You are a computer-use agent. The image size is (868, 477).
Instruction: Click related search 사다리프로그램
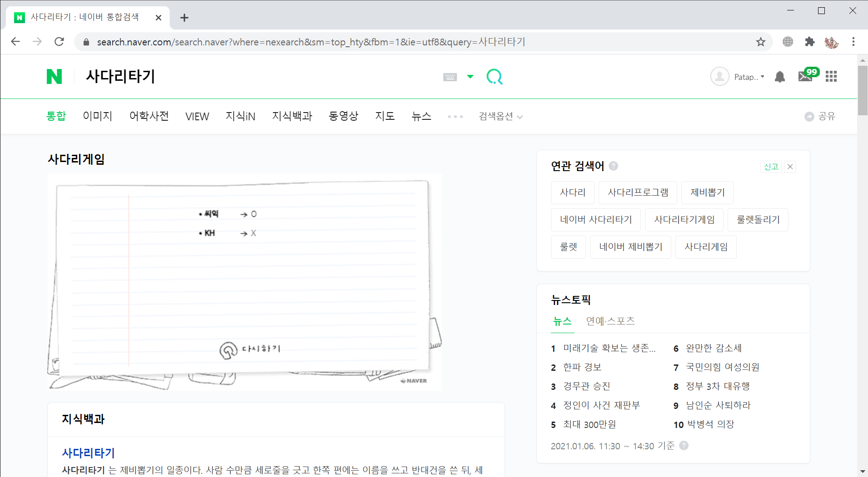click(x=638, y=192)
